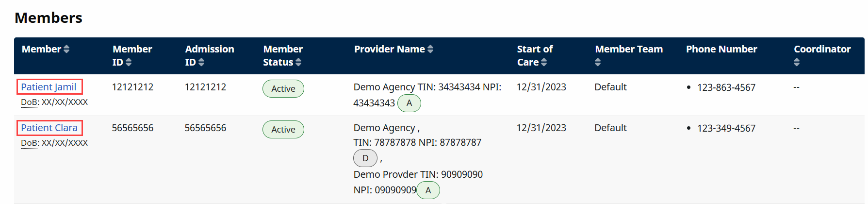Sort by Admission ID column
Image resolution: width=868 pixels, height=204 pixels.
click(x=201, y=62)
